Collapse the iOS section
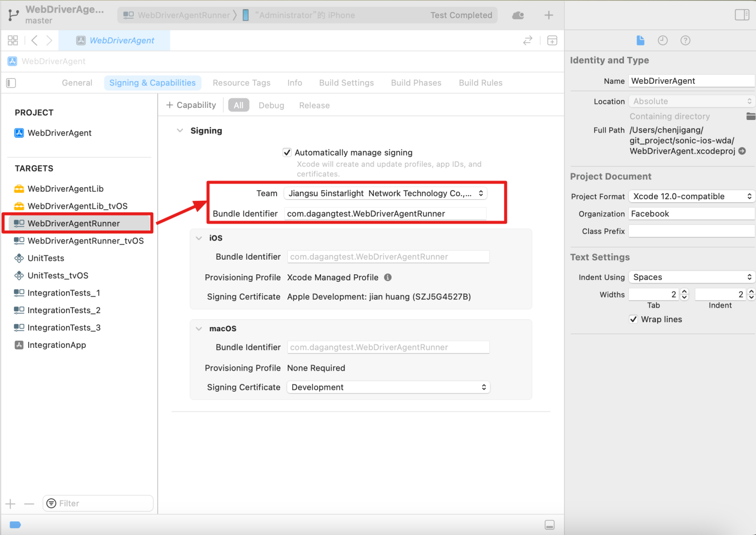The height and width of the screenshot is (535, 756). (199, 238)
